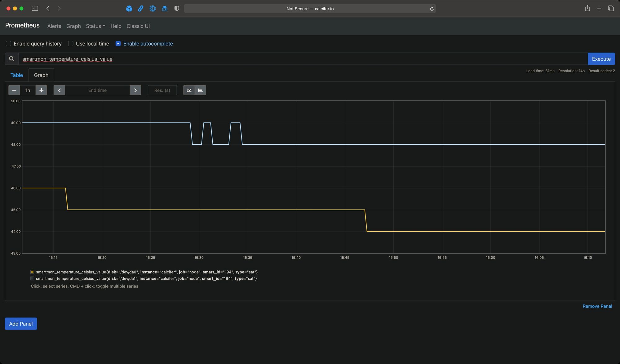Switch to the Table tab
This screenshot has width=620, height=364.
(x=16, y=75)
